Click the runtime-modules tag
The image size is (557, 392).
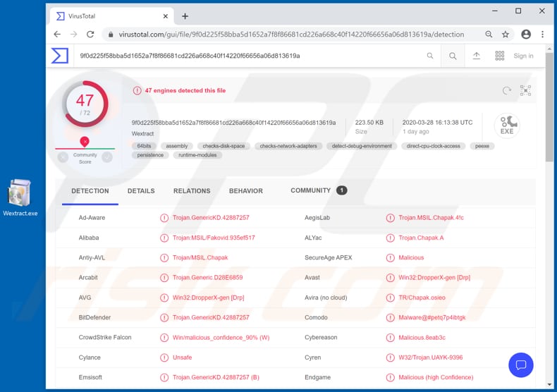pos(197,155)
